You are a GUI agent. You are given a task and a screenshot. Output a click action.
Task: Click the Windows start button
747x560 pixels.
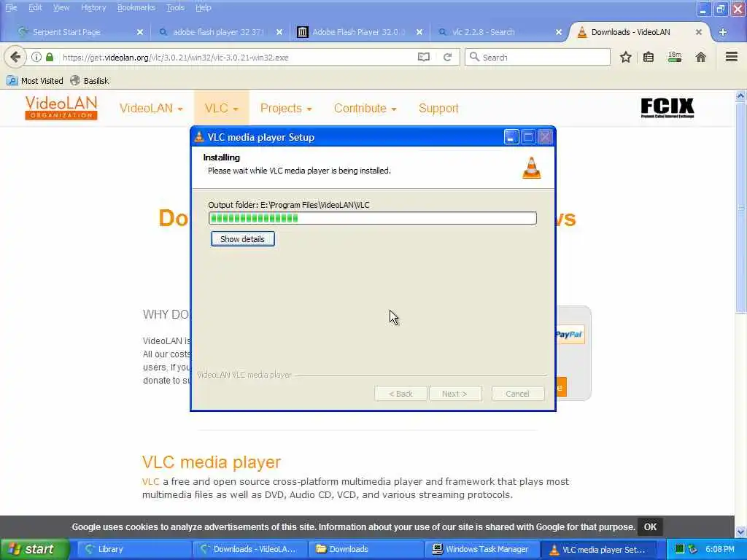34,549
